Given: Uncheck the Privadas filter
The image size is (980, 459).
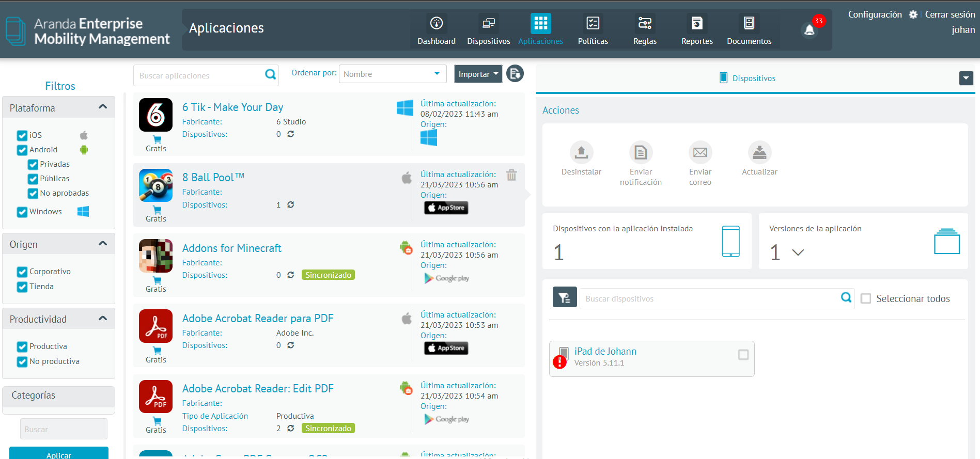Looking at the screenshot, I should (33, 165).
